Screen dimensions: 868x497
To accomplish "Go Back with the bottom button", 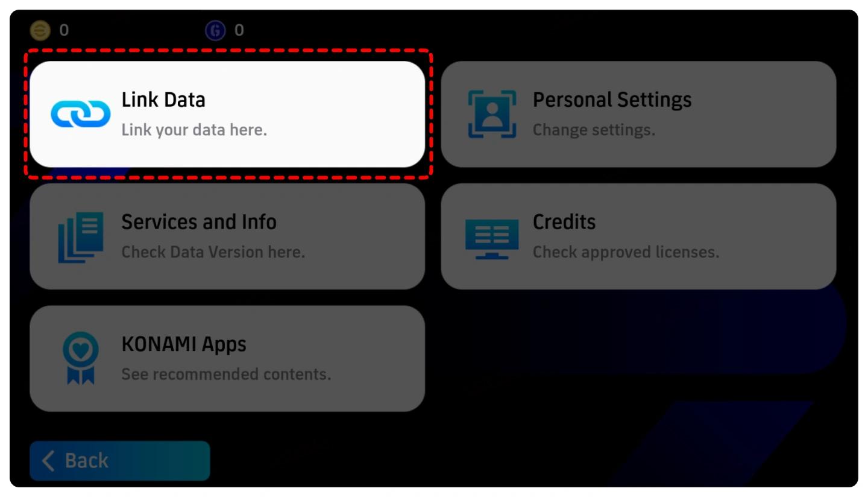I will click(x=120, y=461).
